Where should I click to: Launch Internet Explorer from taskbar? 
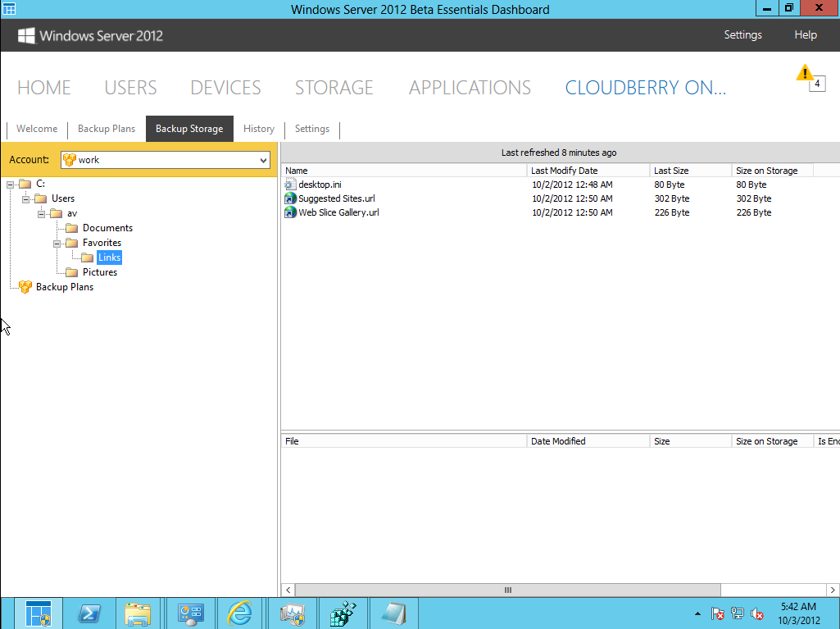(x=239, y=613)
